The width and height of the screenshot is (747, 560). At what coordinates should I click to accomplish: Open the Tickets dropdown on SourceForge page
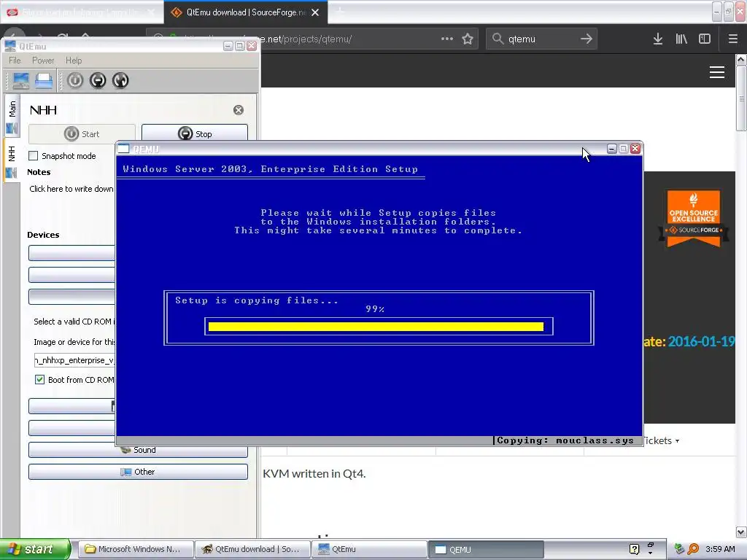[x=662, y=440]
